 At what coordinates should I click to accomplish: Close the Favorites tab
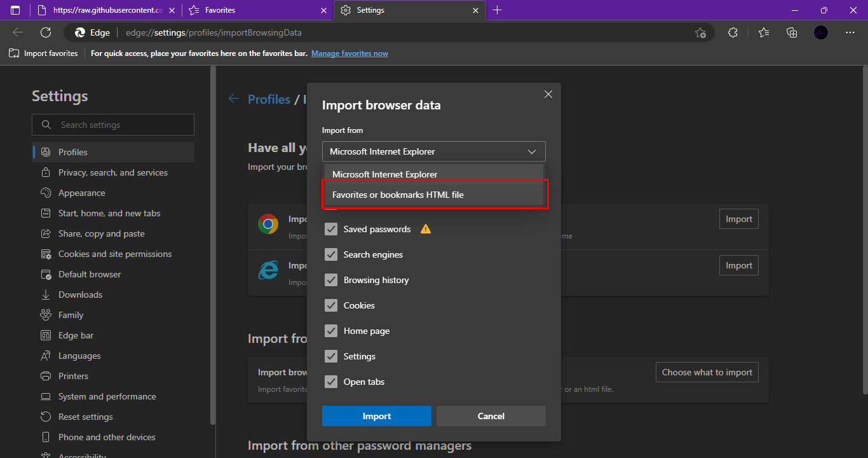pyautogui.click(x=324, y=10)
